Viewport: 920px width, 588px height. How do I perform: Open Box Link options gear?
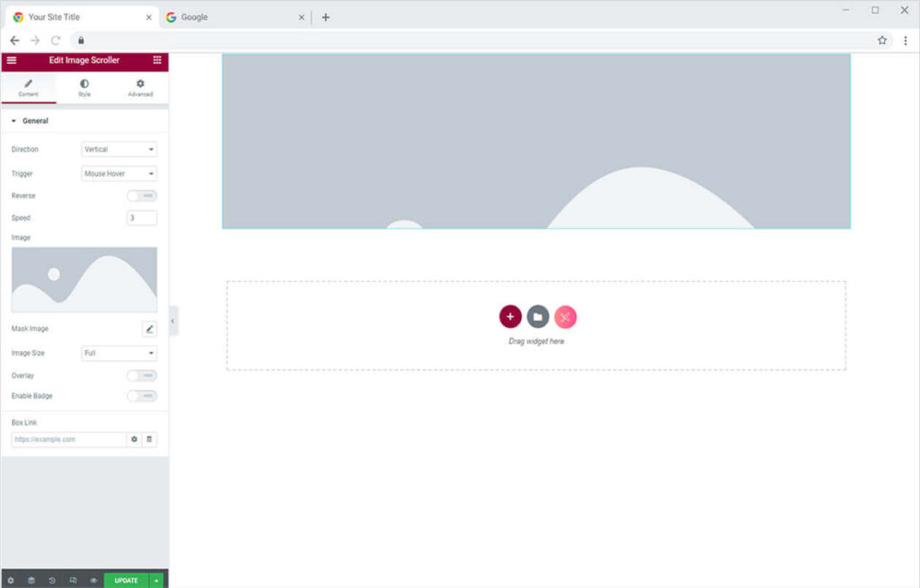pos(134,440)
